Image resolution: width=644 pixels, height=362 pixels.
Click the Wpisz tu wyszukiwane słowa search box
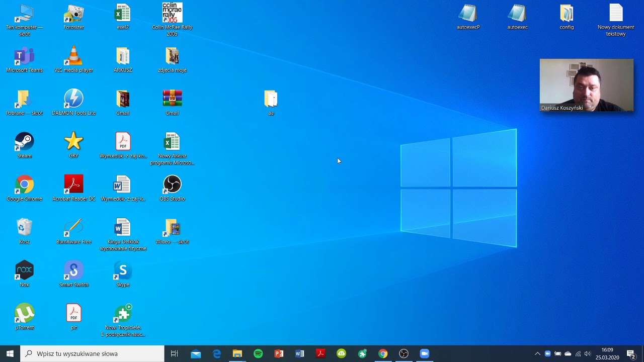tap(93, 353)
